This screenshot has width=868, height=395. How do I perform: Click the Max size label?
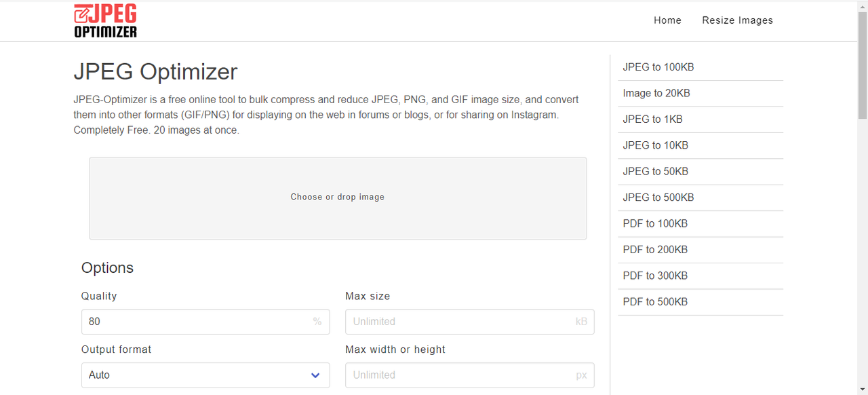coord(368,297)
